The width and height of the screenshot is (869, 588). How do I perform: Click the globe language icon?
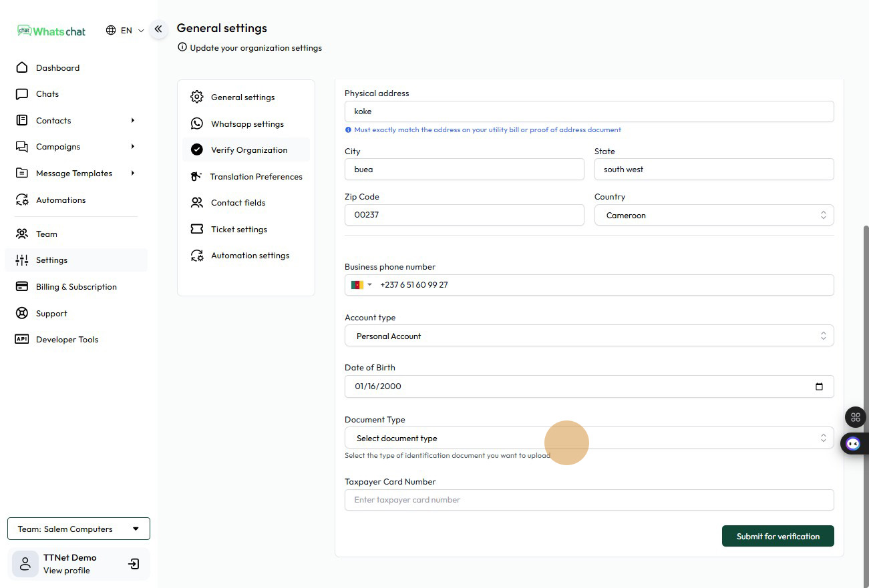coord(111,30)
